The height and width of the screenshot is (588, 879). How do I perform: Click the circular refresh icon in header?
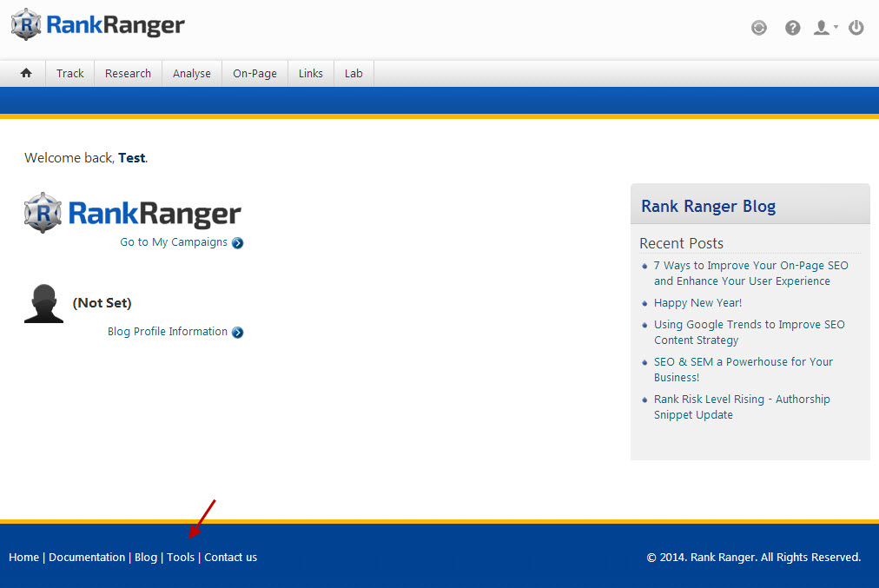tap(759, 28)
